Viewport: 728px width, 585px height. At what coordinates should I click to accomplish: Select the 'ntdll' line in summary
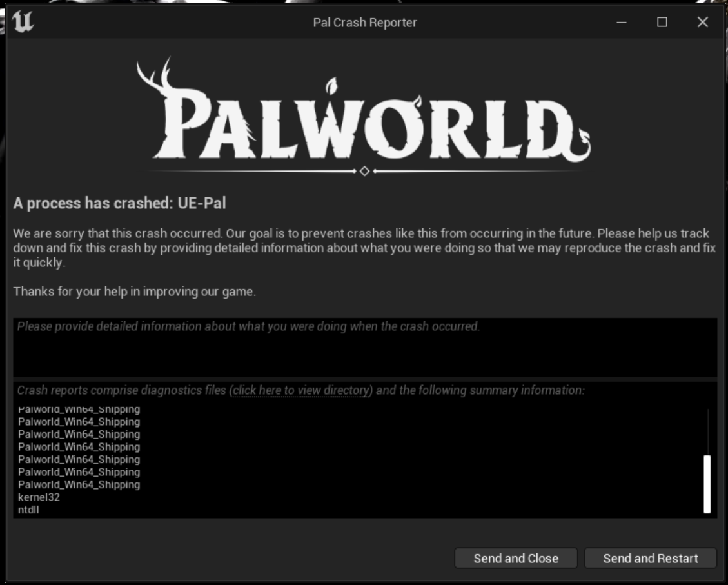point(29,510)
